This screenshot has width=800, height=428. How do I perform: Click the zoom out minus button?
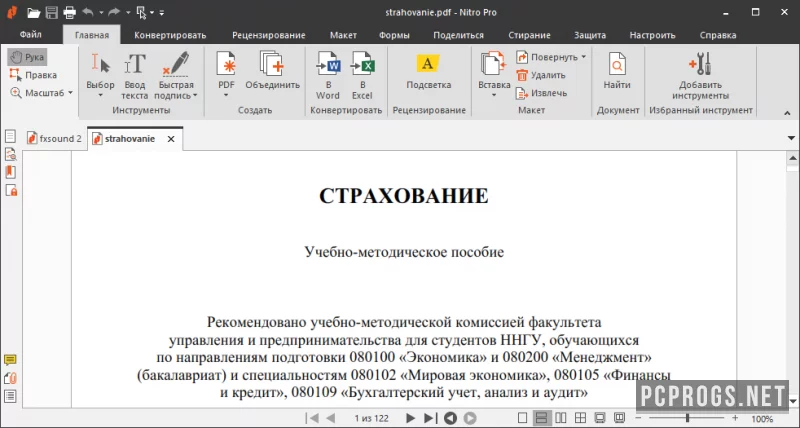click(638, 418)
